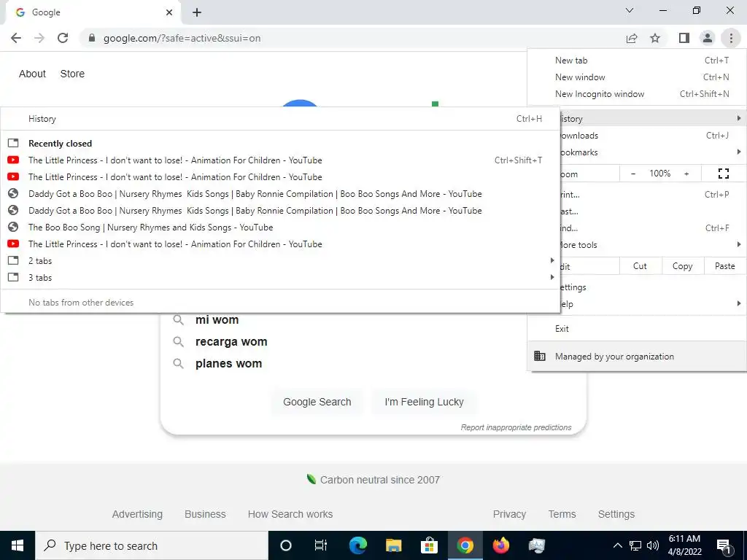Screen dimensions: 747x560
Task: Open the Terms footer link
Action: click(562, 514)
